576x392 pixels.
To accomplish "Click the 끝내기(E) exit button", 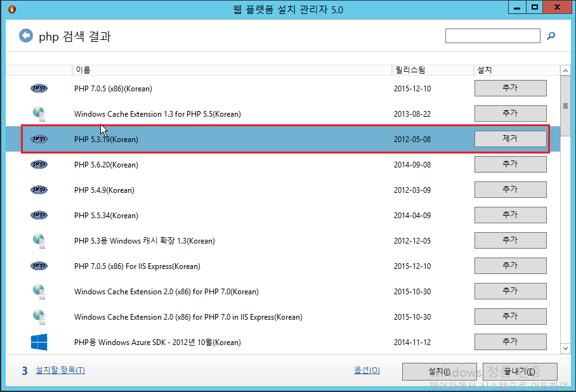I will [x=520, y=372].
